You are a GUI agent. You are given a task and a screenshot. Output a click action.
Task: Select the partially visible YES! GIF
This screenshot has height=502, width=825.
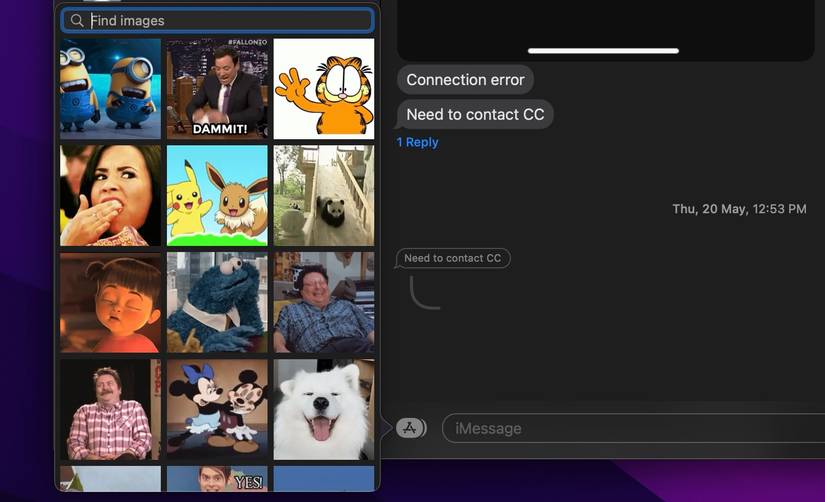pos(217,478)
